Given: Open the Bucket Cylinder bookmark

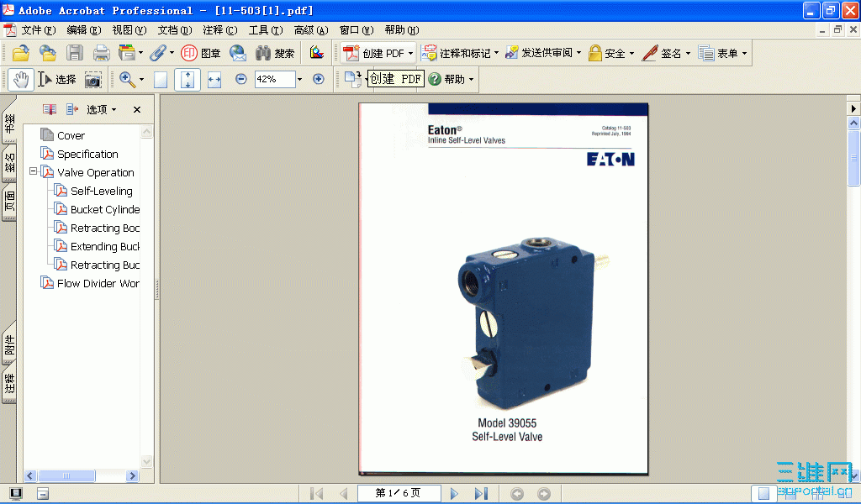Looking at the screenshot, I should pos(105,209).
